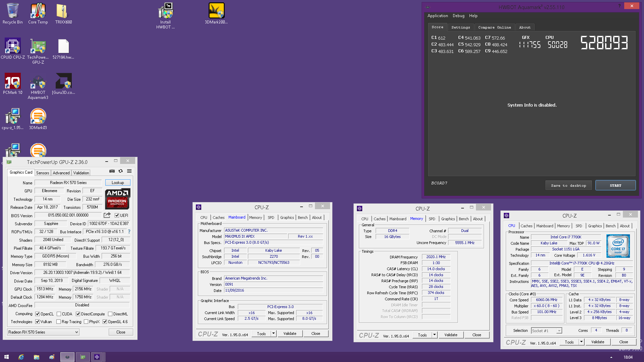
Task: Open the TRIXX680 folder icon
Action: 63,13
